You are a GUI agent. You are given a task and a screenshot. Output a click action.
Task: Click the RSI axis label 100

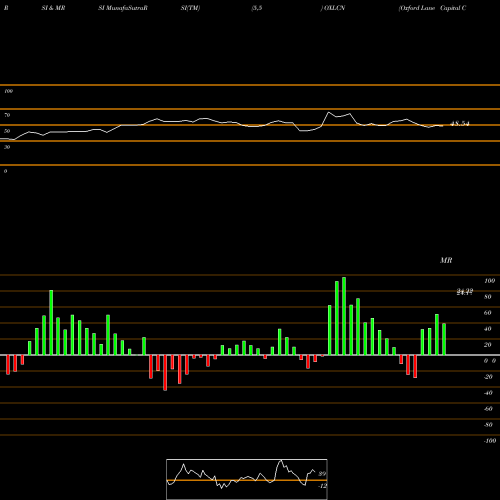8,91
